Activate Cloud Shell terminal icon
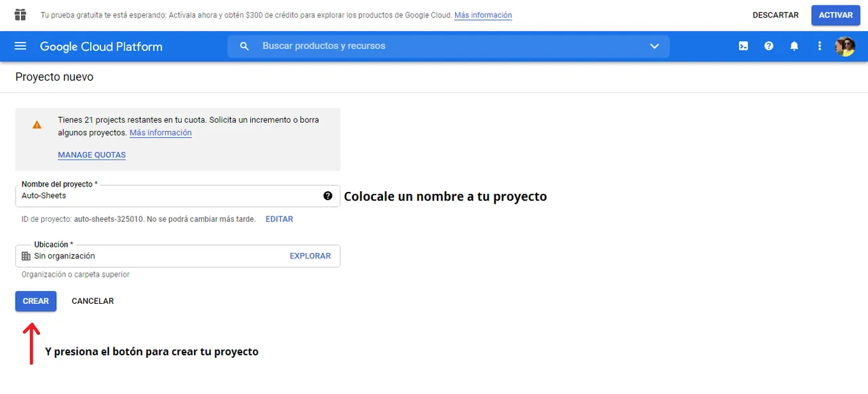This screenshot has width=868, height=394. 743,46
